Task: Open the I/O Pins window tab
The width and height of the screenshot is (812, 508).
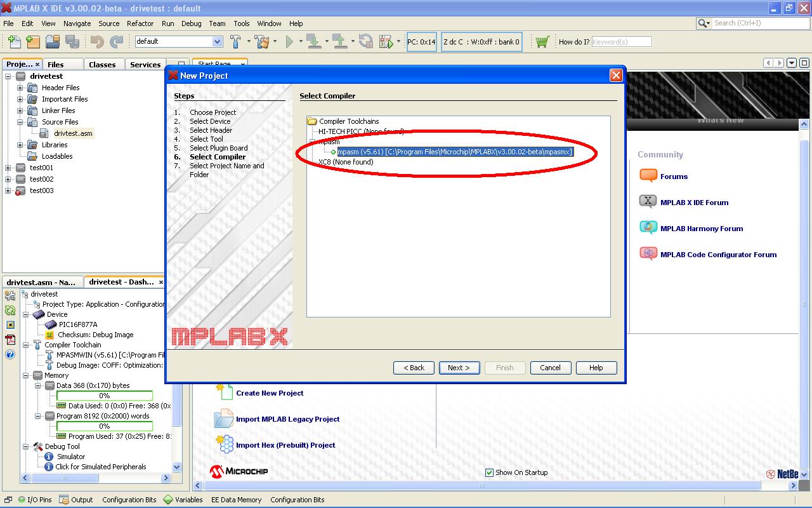Action: coord(34,500)
